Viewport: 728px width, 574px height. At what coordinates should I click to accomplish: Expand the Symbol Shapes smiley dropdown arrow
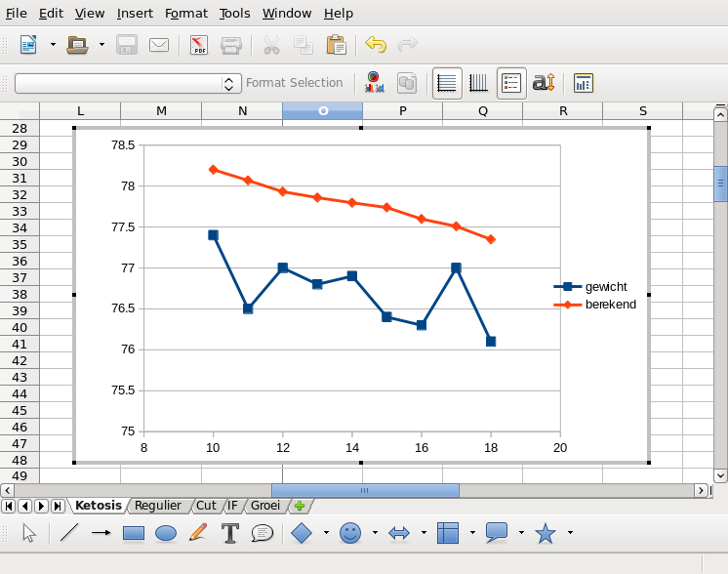click(375, 533)
